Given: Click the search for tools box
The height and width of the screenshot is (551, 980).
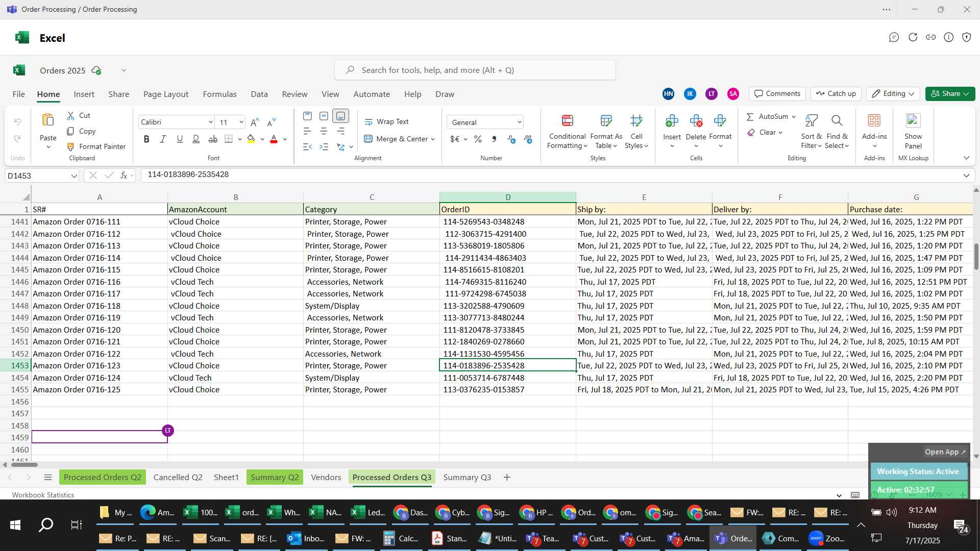Looking at the screenshot, I should [x=475, y=70].
